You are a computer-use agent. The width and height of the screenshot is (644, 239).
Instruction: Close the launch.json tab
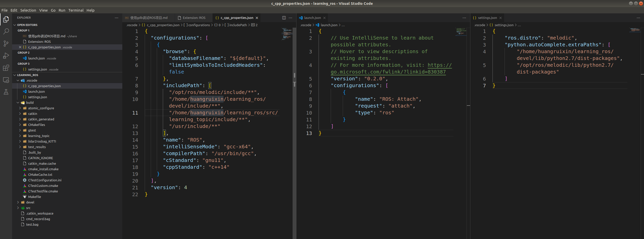click(x=324, y=18)
